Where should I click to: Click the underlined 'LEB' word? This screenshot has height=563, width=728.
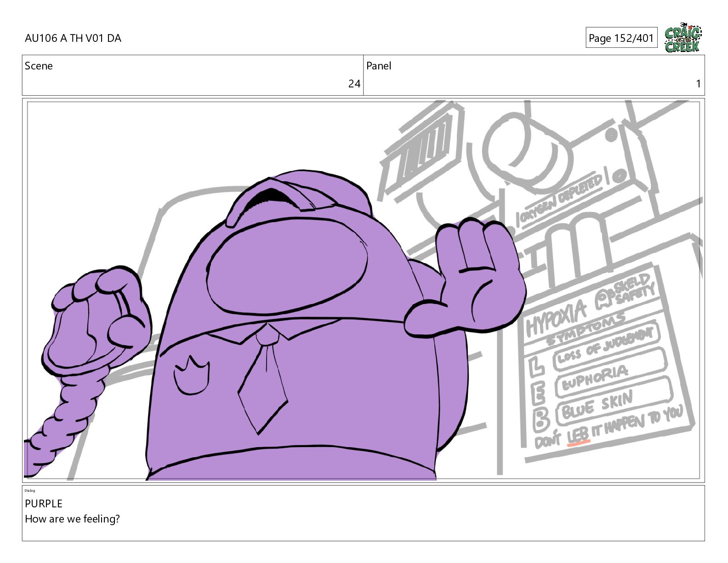click(x=578, y=436)
